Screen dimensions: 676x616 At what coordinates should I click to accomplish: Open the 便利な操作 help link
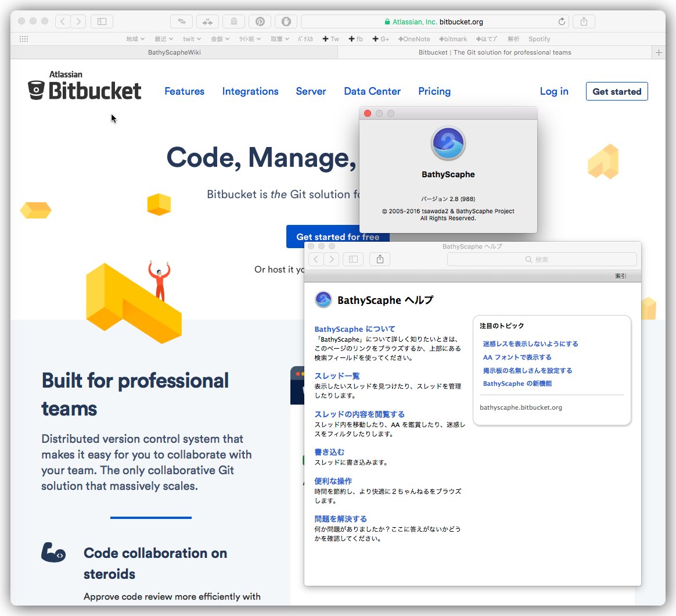click(333, 481)
